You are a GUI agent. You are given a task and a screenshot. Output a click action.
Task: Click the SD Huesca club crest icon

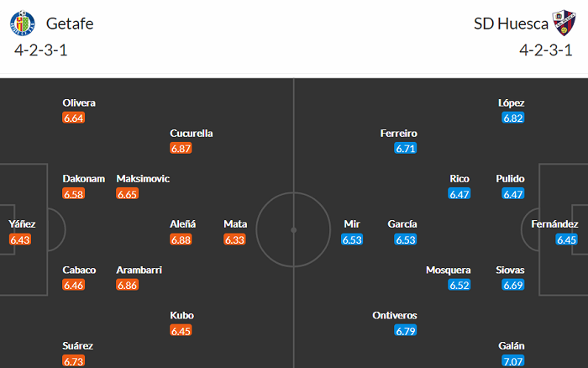point(562,23)
